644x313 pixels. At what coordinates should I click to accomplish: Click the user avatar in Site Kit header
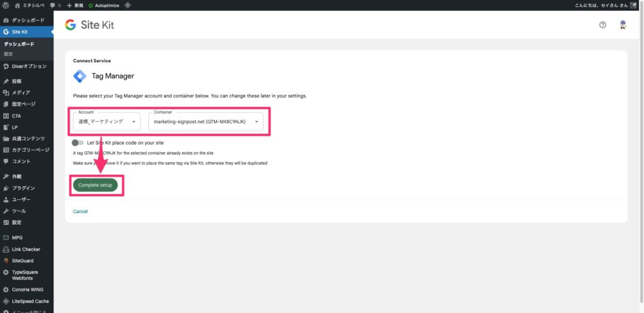(623, 25)
